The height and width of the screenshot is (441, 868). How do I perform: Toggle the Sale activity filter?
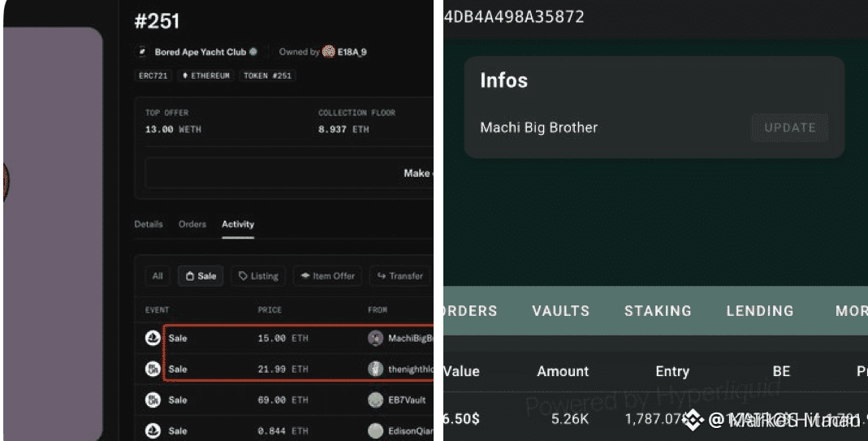point(201,276)
